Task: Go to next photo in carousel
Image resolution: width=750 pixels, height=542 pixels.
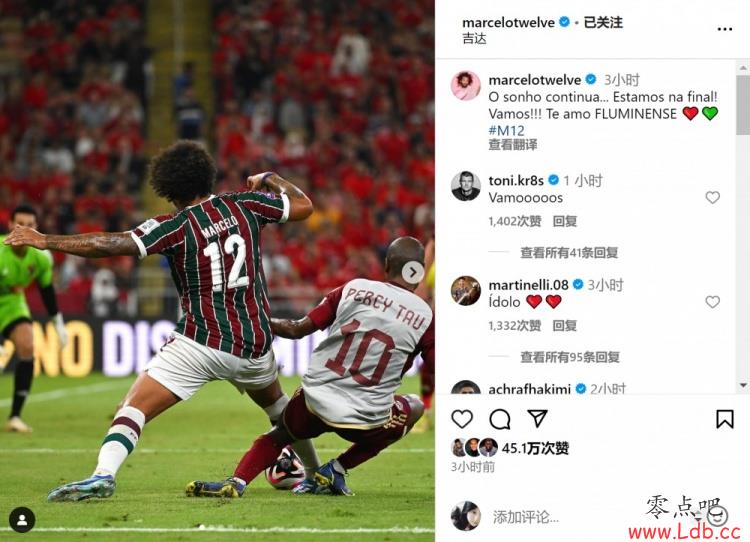Action: pyautogui.click(x=413, y=273)
